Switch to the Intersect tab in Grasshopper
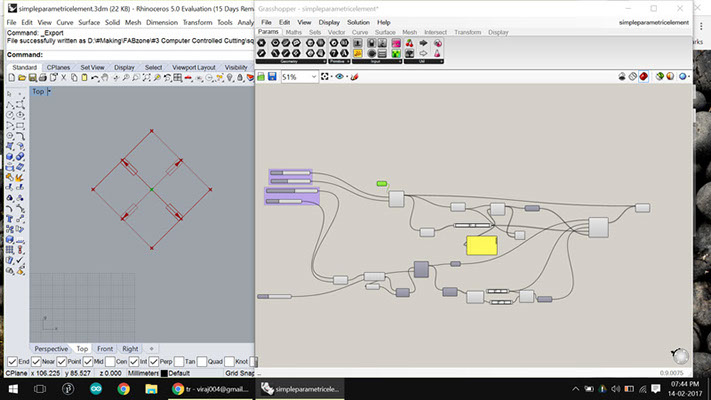Viewport: 711px width, 400px height. [435, 32]
